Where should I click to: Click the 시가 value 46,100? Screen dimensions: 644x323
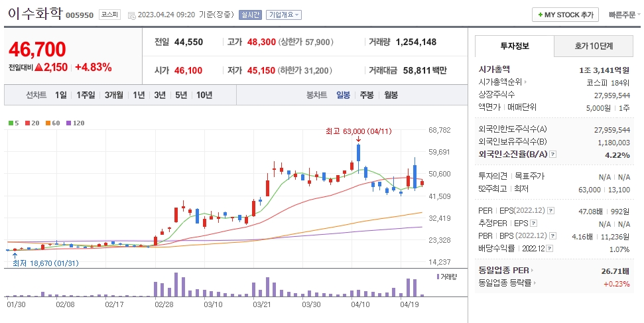tap(188, 70)
